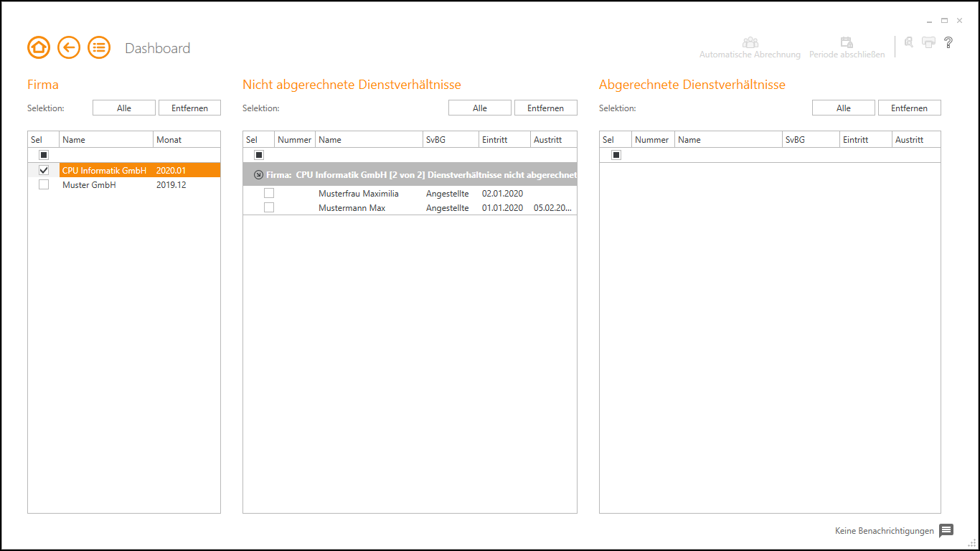This screenshot has height=551, width=980.
Task: Click the orange back arrow icon
Action: point(69,48)
